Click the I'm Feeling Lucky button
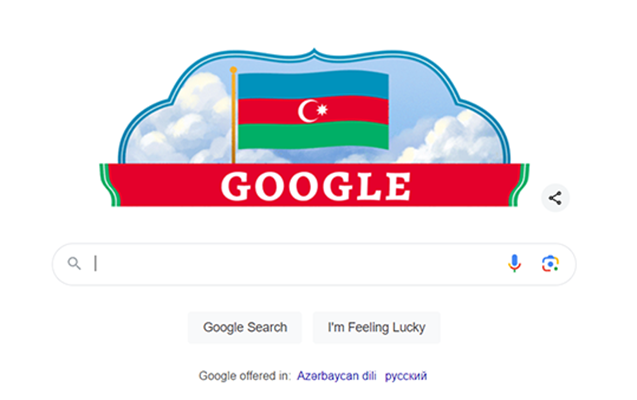The height and width of the screenshot is (400, 637). point(376,327)
